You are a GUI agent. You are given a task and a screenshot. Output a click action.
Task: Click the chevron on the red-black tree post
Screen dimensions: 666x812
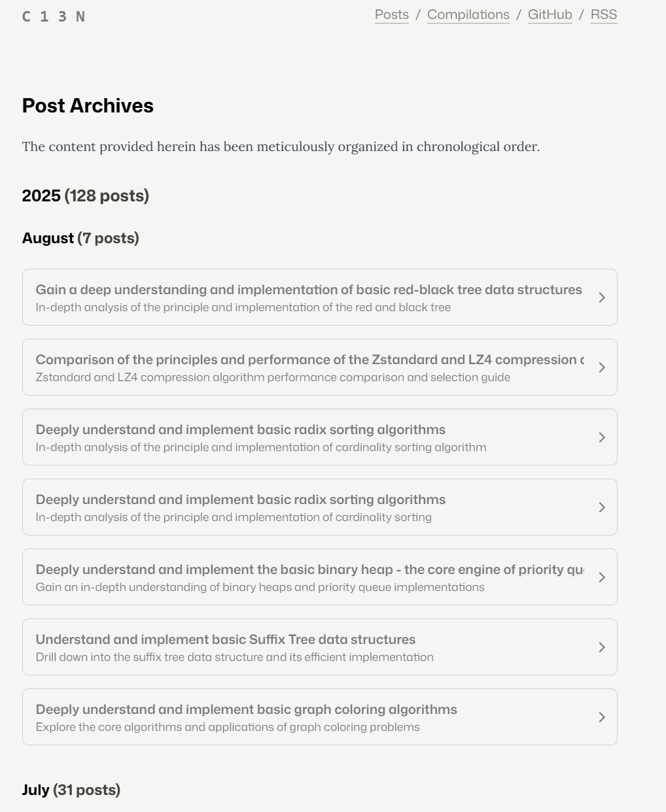602,297
